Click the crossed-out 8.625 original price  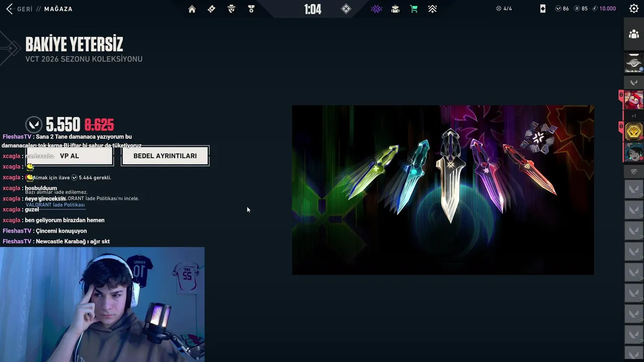coord(99,125)
